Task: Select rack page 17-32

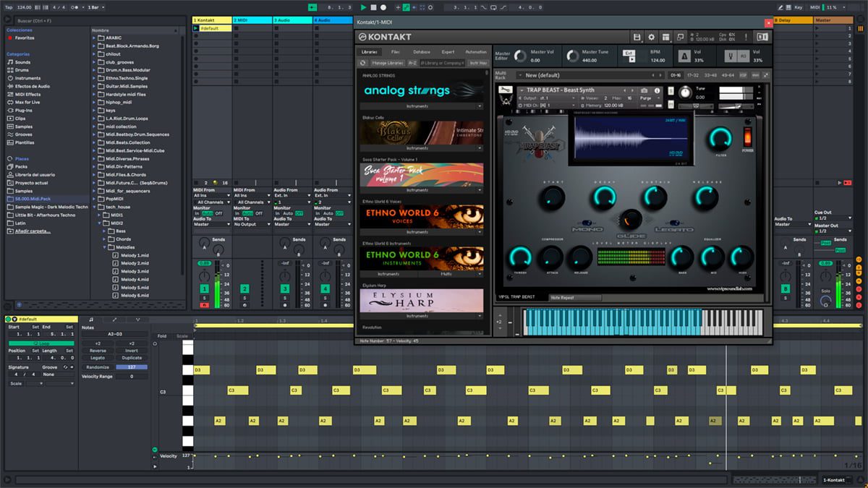Action: pos(693,75)
